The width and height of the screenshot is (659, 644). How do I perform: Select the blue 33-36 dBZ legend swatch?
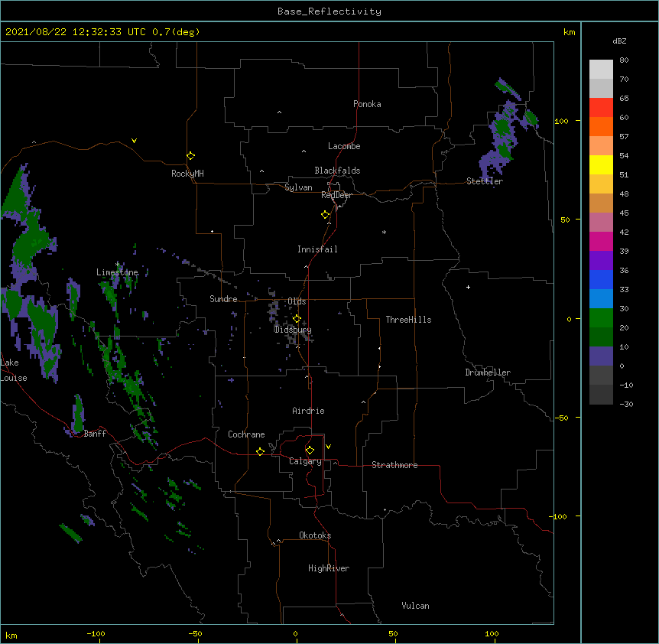click(601, 280)
